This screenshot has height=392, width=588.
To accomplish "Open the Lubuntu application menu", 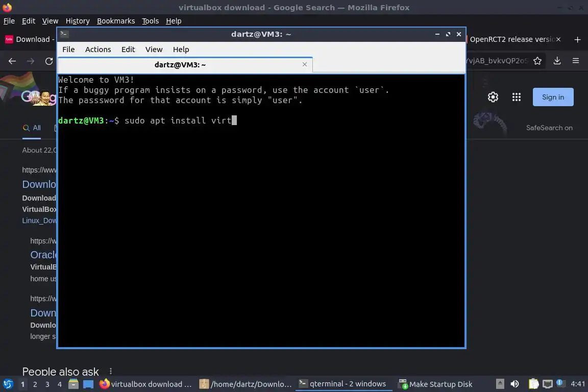I will (8, 384).
